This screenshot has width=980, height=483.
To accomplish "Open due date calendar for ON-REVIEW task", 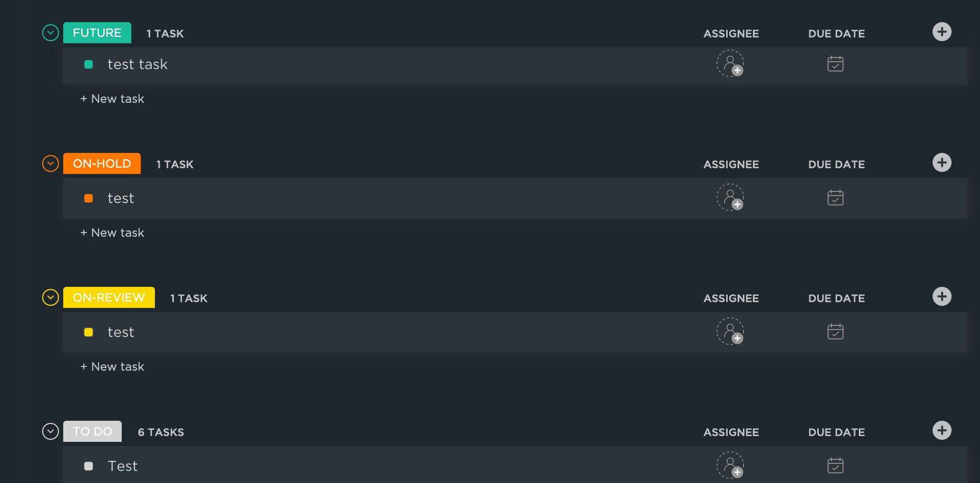I will pos(836,332).
